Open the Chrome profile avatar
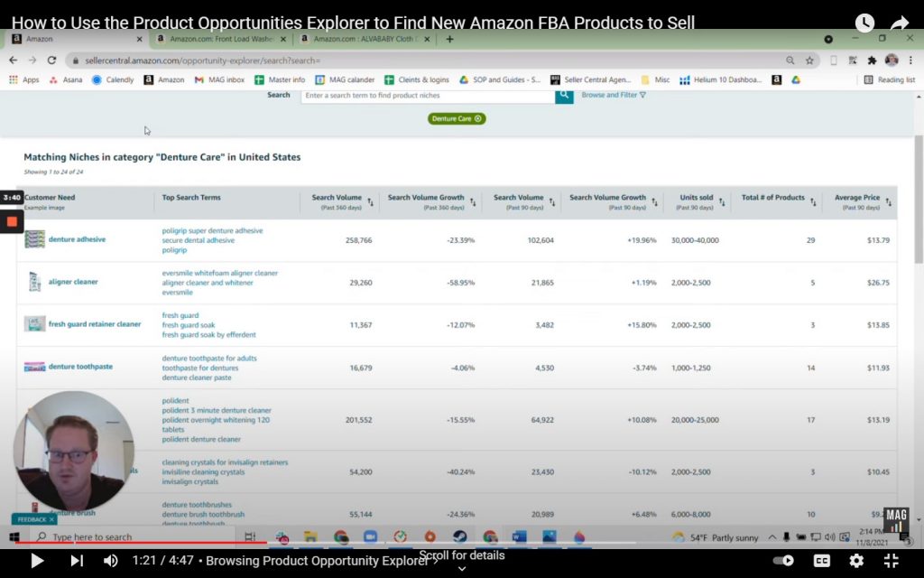924x578 pixels. point(892,61)
